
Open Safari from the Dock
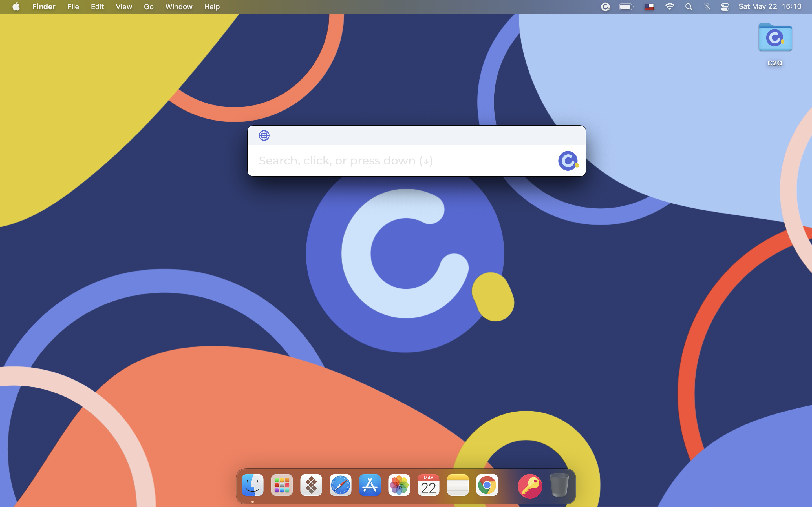340,485
